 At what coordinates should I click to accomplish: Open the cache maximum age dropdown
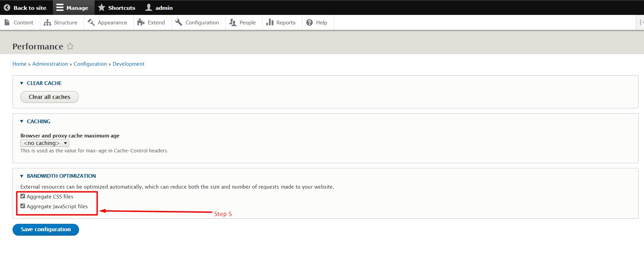point(45,143)
